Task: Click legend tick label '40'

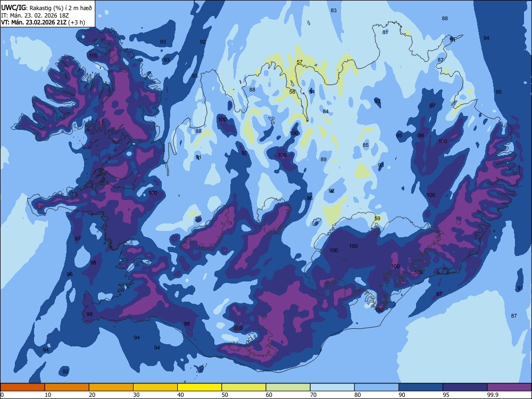Action: (x=180, y=395)
